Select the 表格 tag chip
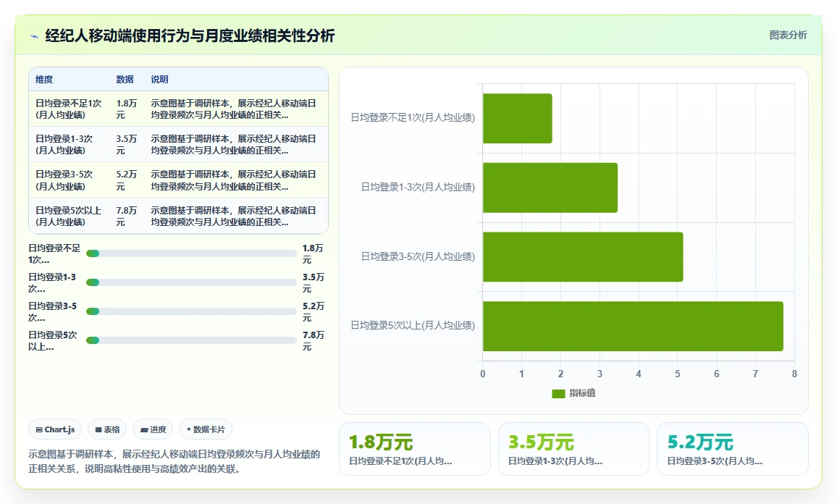837x504 pixels. pyautogui.click(x=106, y=429)
